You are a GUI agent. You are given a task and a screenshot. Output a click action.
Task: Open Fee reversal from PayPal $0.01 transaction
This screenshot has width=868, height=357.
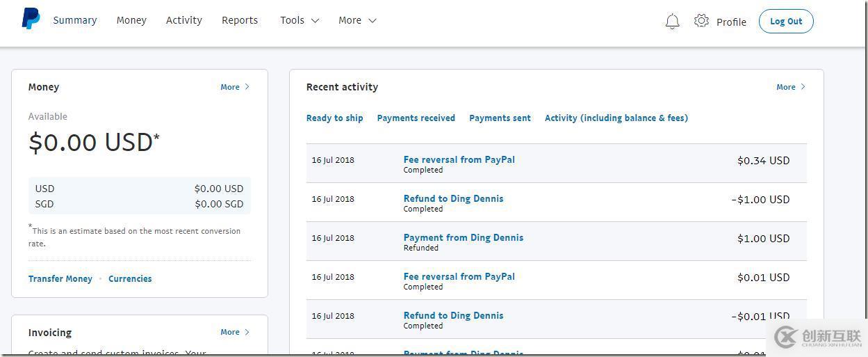459,276
